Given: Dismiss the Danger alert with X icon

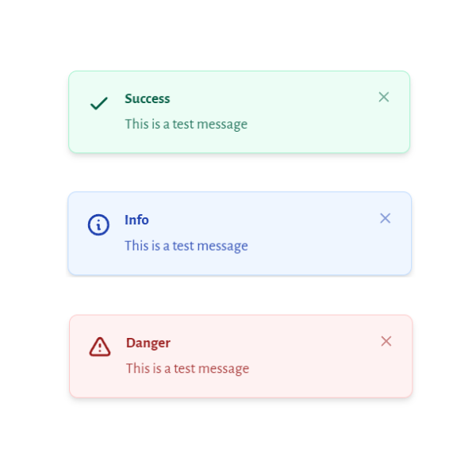Looking at the screenshot, I should click(x=386, y=341).
